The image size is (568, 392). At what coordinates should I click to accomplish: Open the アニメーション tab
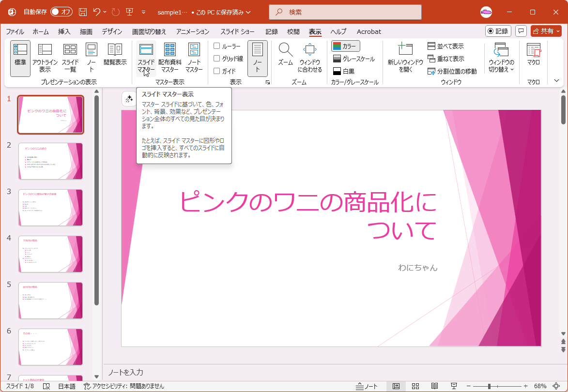pos(193,31)
